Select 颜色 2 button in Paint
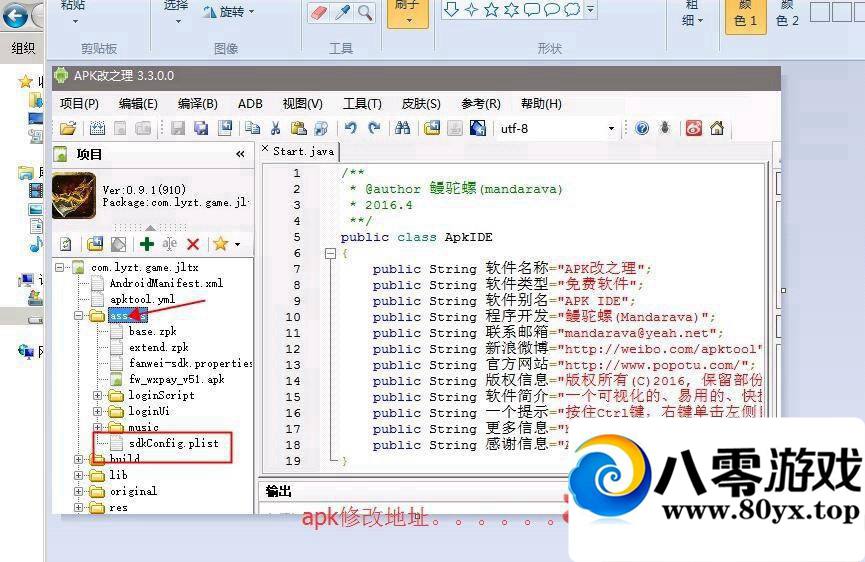The height and width of the screenshot is (562, 865). [x=787, y=15]
